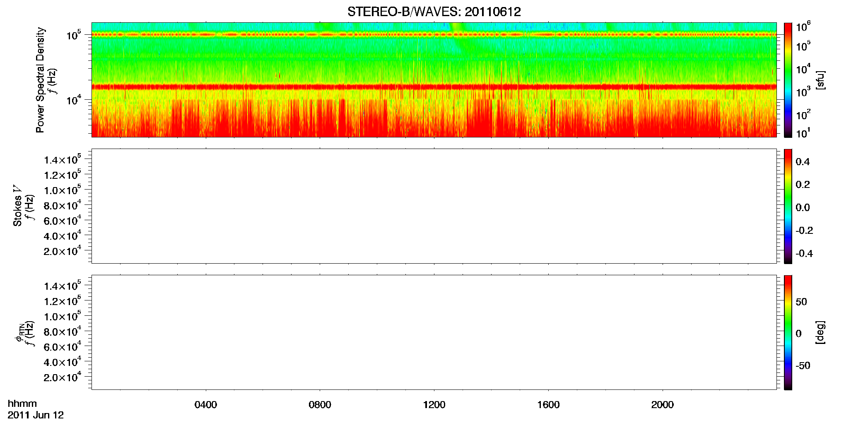Click the empty phi RTN plot panel

434,332
